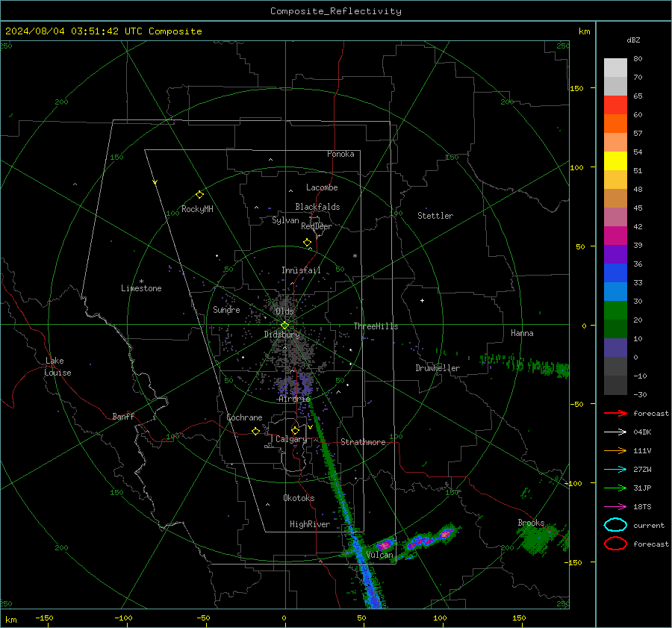Click the Limestone label
This screenshot has height=628, width=672.
[141, 288]
